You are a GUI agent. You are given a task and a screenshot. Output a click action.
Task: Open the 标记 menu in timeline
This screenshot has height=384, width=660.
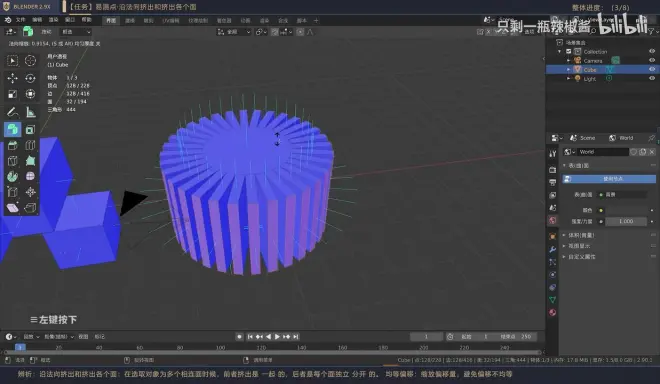click(100, 336)
